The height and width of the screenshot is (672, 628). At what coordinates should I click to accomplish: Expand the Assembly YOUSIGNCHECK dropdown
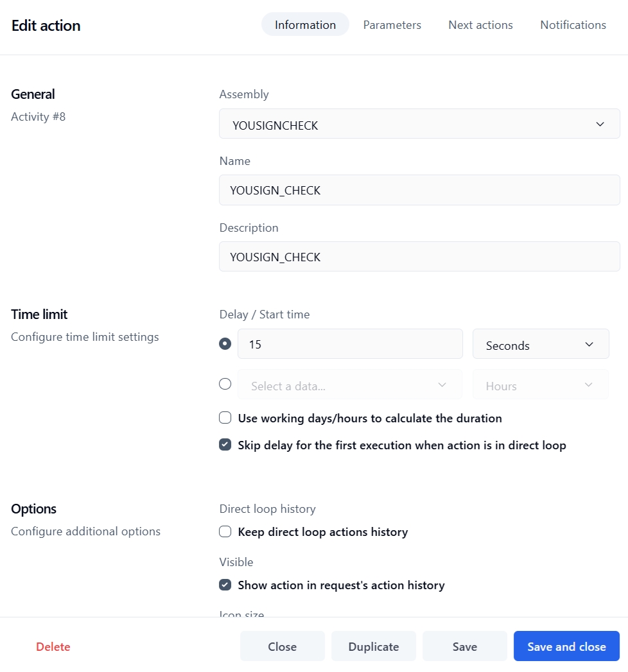[419, 124]
